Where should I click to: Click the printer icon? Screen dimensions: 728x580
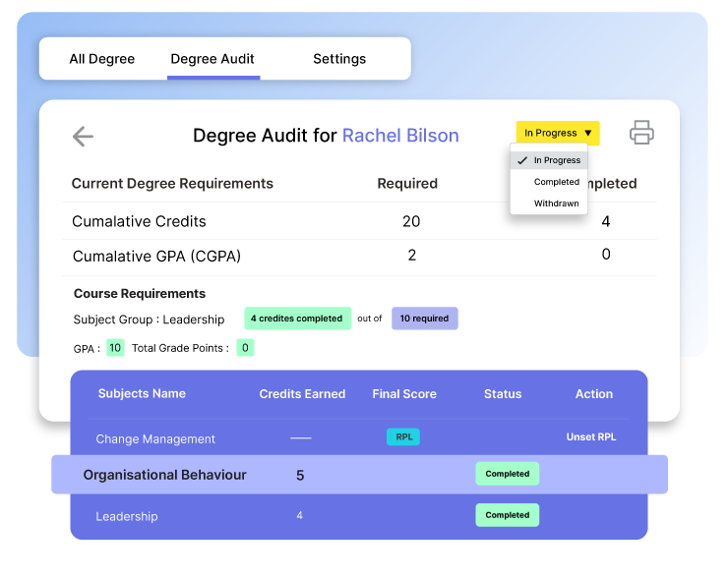pyautogui.click(x=641, y=133)
